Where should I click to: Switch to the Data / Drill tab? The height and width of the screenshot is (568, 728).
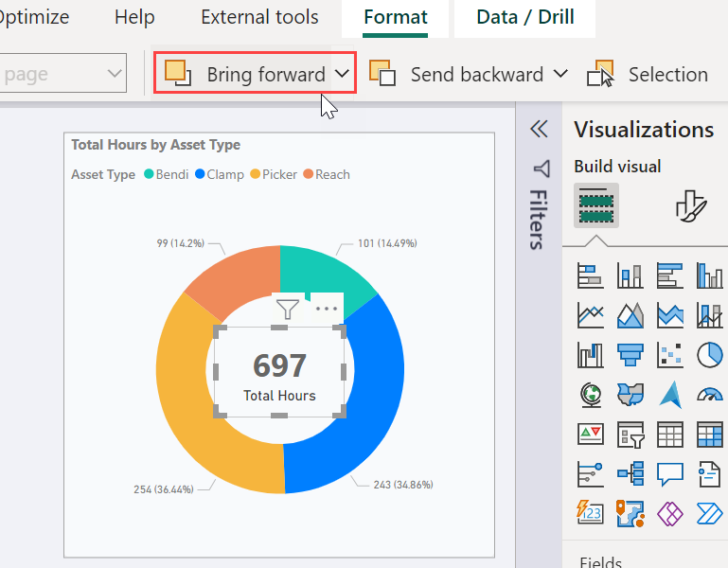click(x=525, y=18)
